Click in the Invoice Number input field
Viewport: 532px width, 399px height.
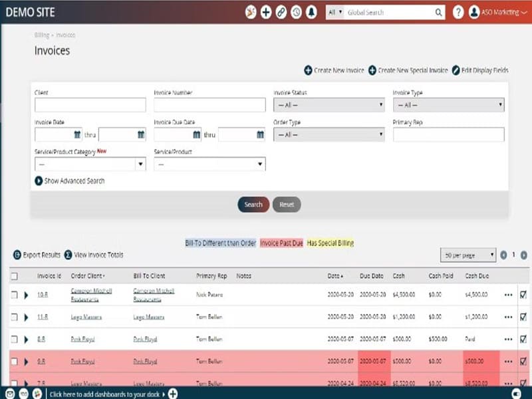click(x=209, y=105)
